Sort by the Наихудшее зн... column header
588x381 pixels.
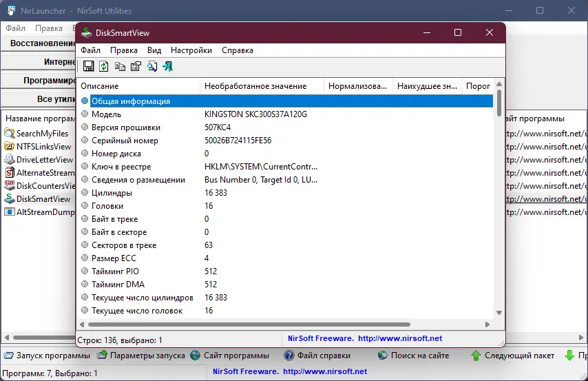tap(427, 86)
